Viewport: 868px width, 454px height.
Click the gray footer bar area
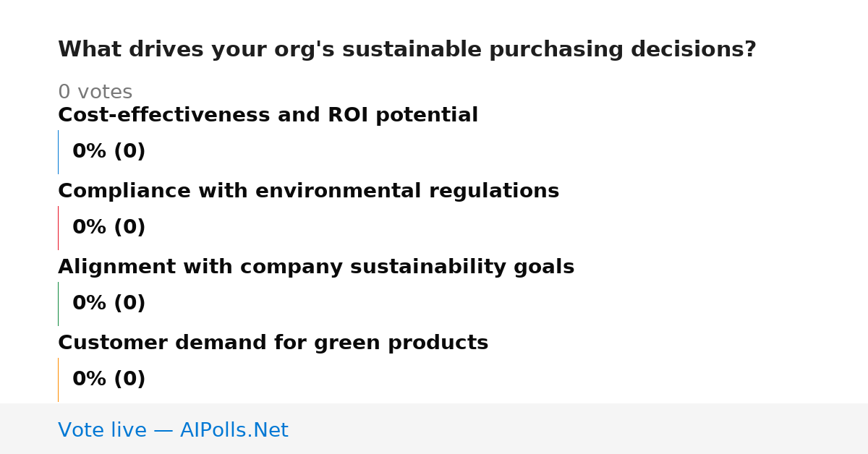point(434,429)
